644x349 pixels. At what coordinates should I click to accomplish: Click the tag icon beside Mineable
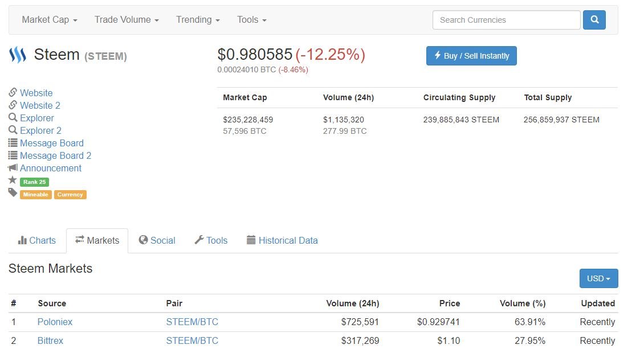click(13, 192)
